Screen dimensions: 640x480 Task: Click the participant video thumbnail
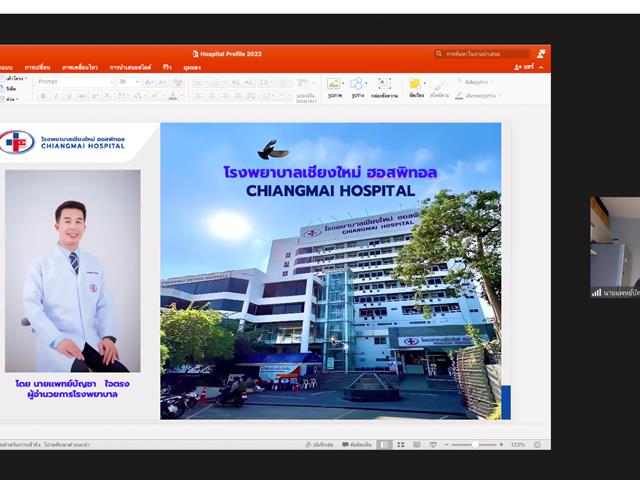pos(615,247)
